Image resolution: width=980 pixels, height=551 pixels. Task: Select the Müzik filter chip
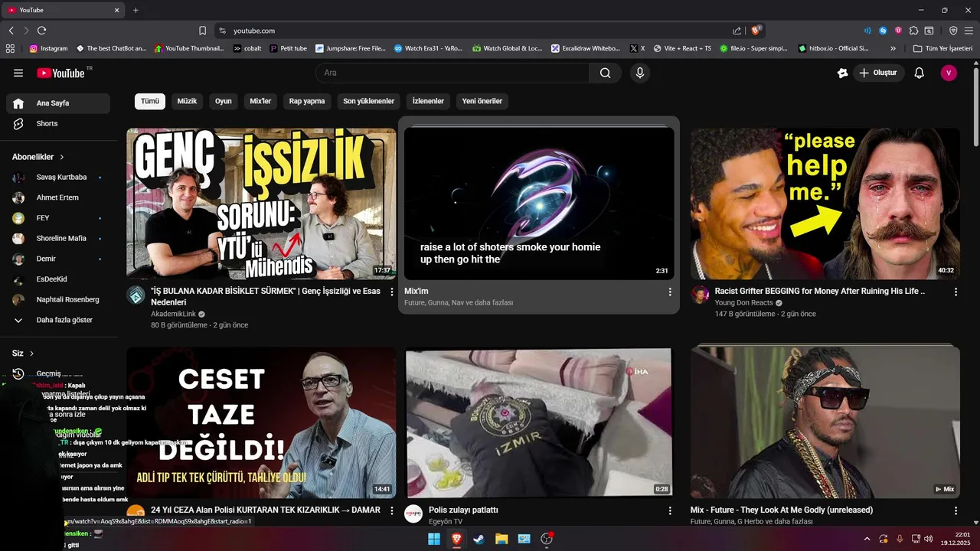187,101
